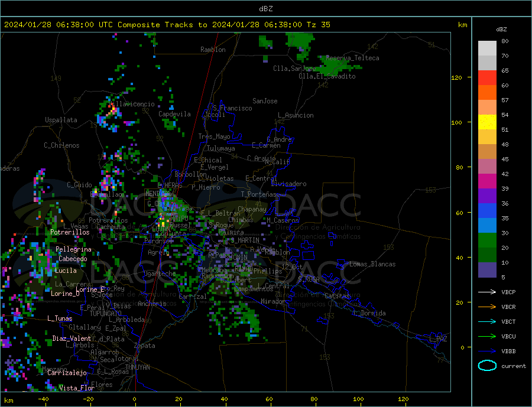The width and height of the screenshot is (532, 407).
Task: Select the bright green 30-20 dBZ color block
Action: click(487, 240)
